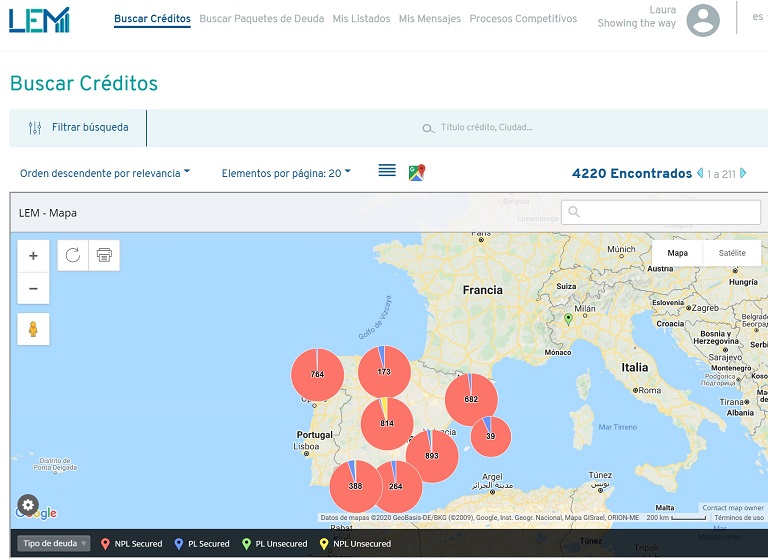Screen dimensions: 768x560
Task: Switch map to Satélite view
Action: point(732,253)
